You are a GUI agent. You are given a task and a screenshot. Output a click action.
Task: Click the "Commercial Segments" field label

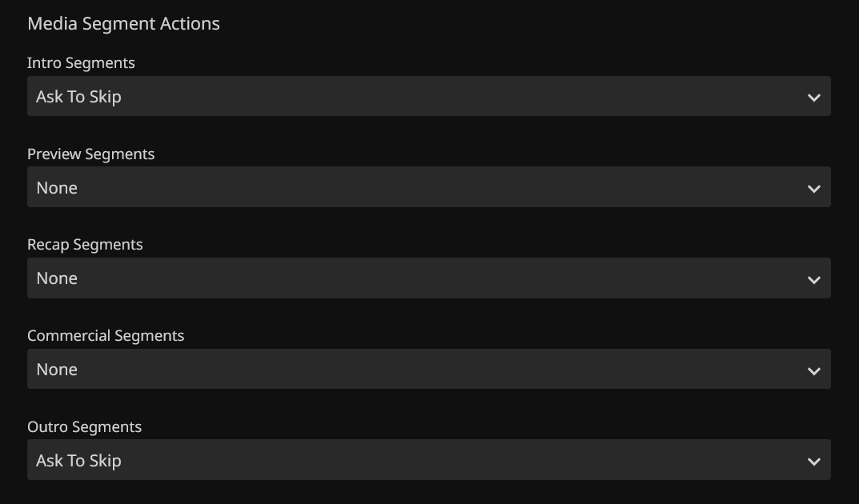[x=106, y=336]
